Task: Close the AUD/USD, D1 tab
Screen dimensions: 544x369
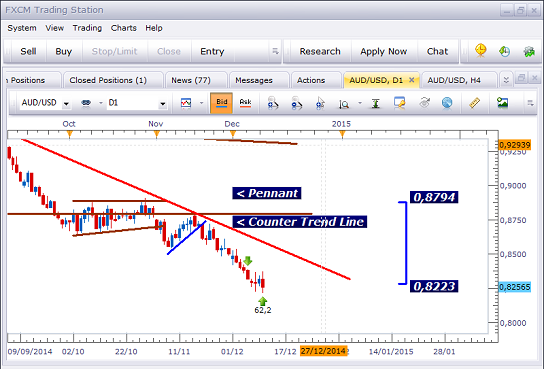Action: [411, 80]
